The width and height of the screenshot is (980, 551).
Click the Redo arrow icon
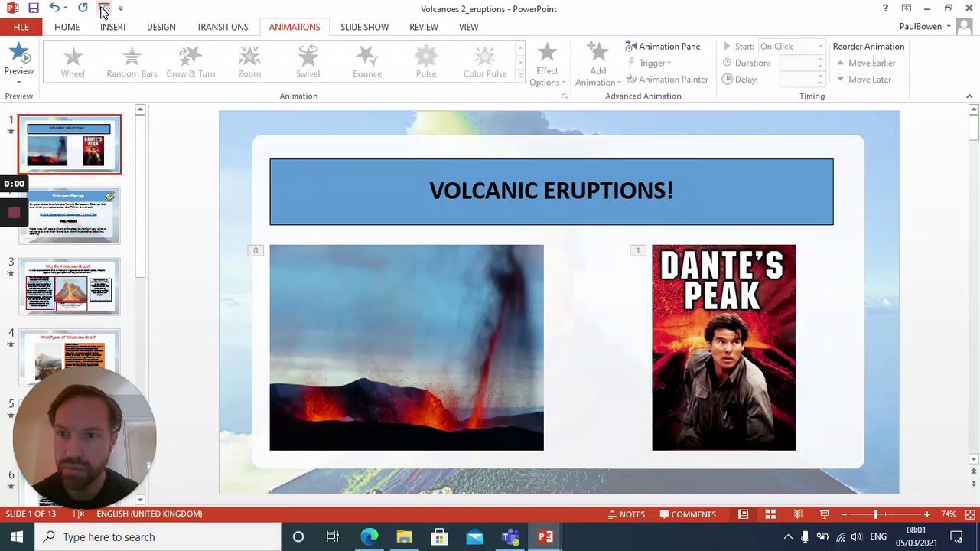(x=83, y=8)
